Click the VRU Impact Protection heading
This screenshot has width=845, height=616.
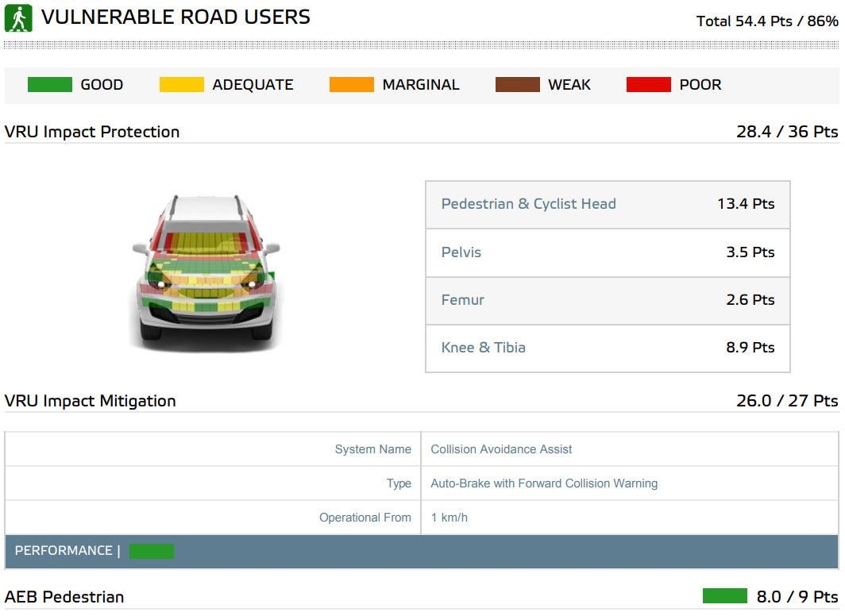(x=92, y=132)
